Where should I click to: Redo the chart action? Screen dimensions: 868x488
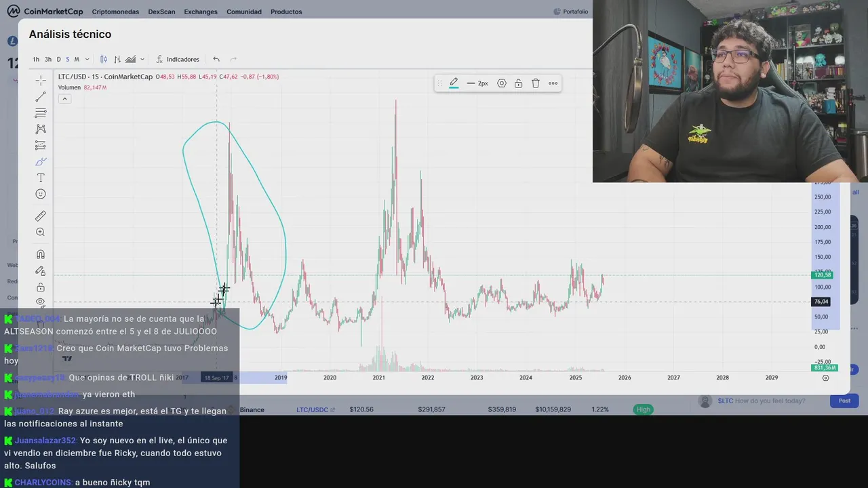pos(233,59)
